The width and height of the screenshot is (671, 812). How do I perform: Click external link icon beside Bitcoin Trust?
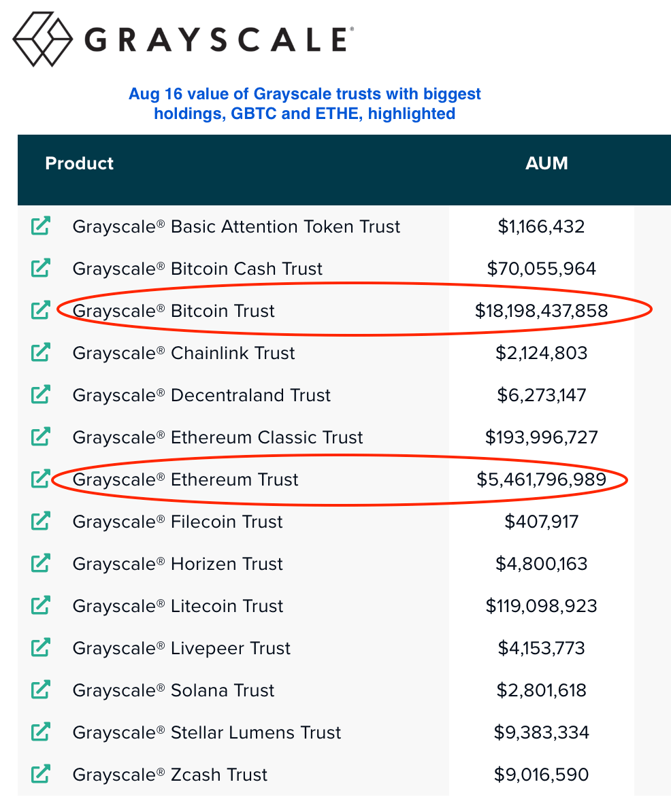(x=41, y=311)
